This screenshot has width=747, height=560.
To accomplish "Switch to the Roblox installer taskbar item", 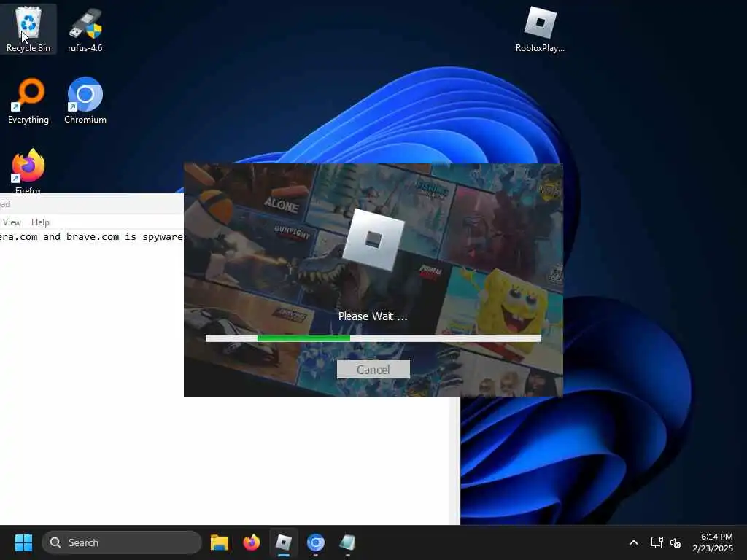I will point(284,542).
